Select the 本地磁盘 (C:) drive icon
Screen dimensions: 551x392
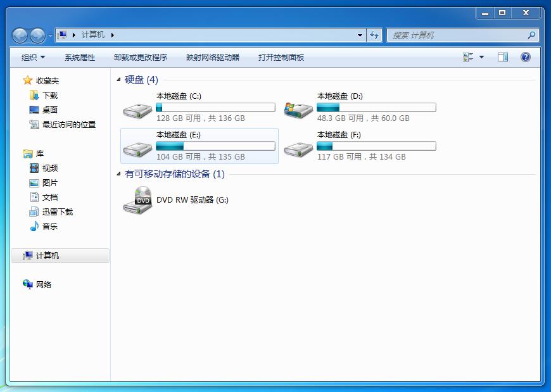[x=137, y=111]
